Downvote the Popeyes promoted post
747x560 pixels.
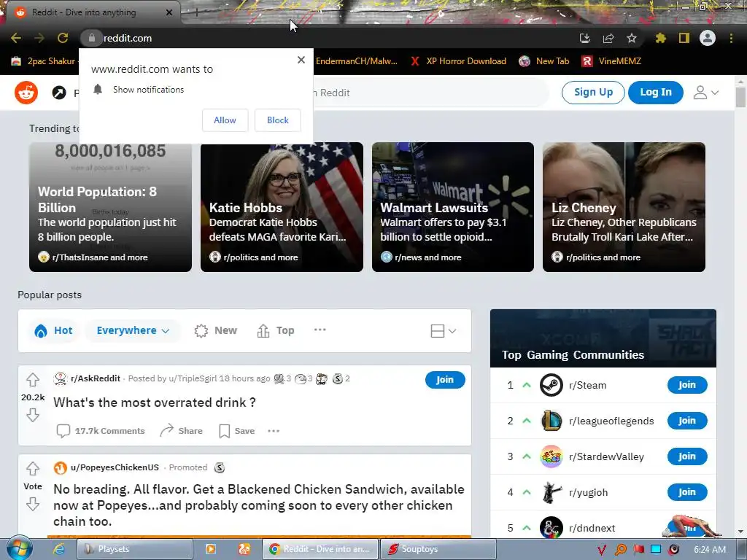[32, 504]
